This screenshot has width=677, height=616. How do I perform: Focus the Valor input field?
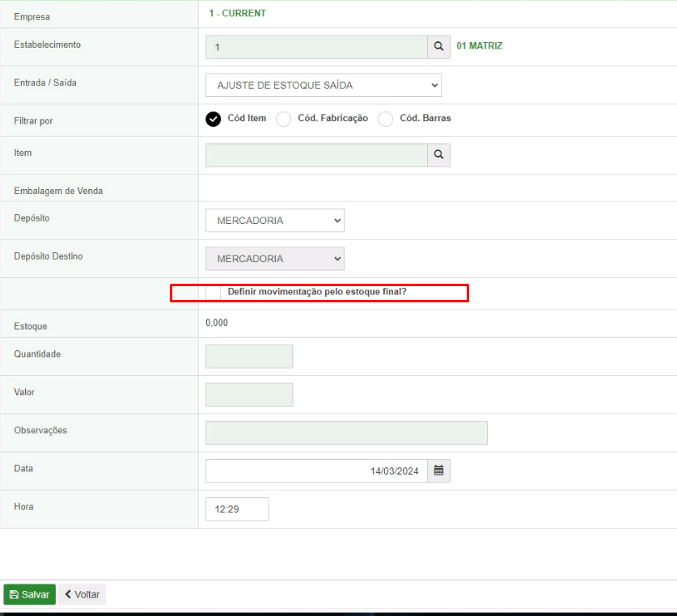(x=249, y=394)
